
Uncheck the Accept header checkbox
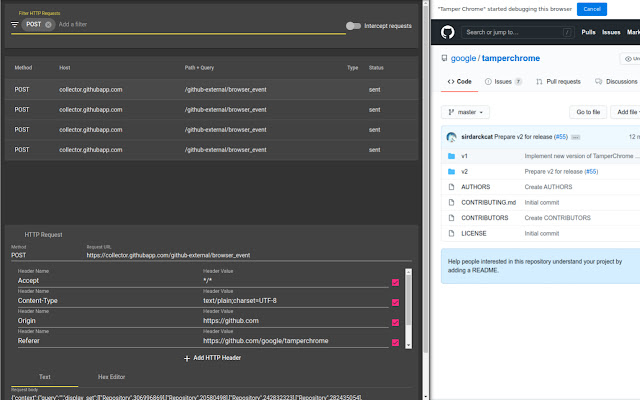click(396, 282)
